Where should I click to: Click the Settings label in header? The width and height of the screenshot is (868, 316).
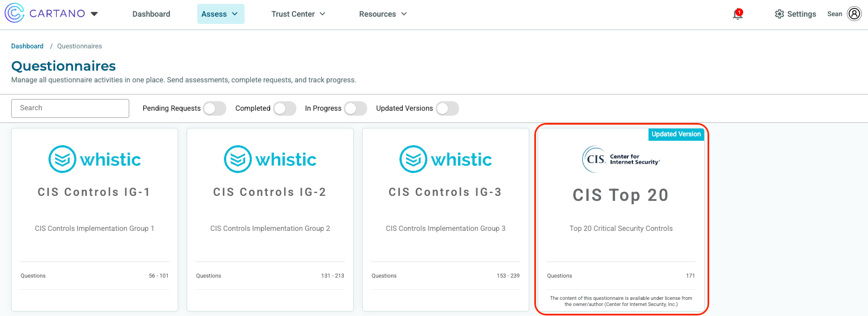tap(802, 14)
